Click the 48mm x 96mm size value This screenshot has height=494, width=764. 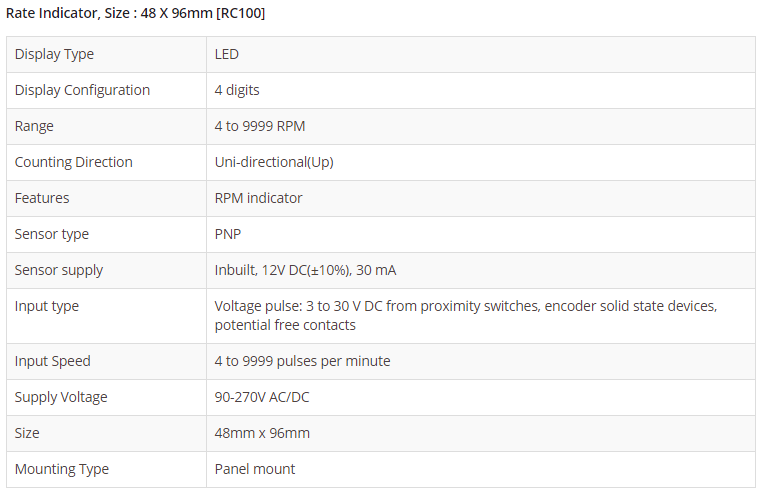[x=262, y=433]
